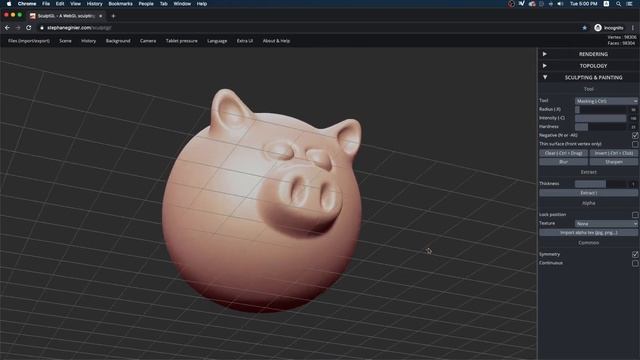Screen dimensions: 640x360
Task: Open Spotlight search in the menu bar
Action: (618, 4)
